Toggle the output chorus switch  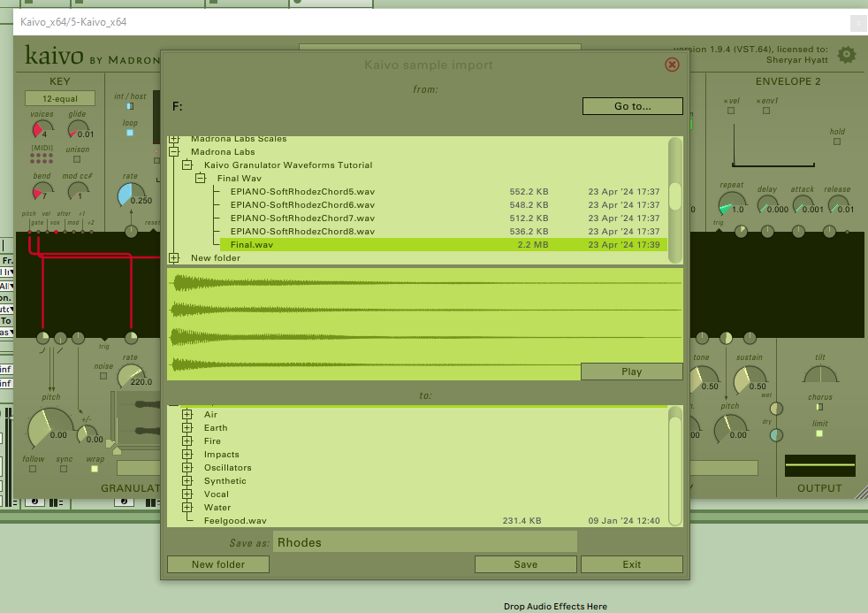coord(820,407)
